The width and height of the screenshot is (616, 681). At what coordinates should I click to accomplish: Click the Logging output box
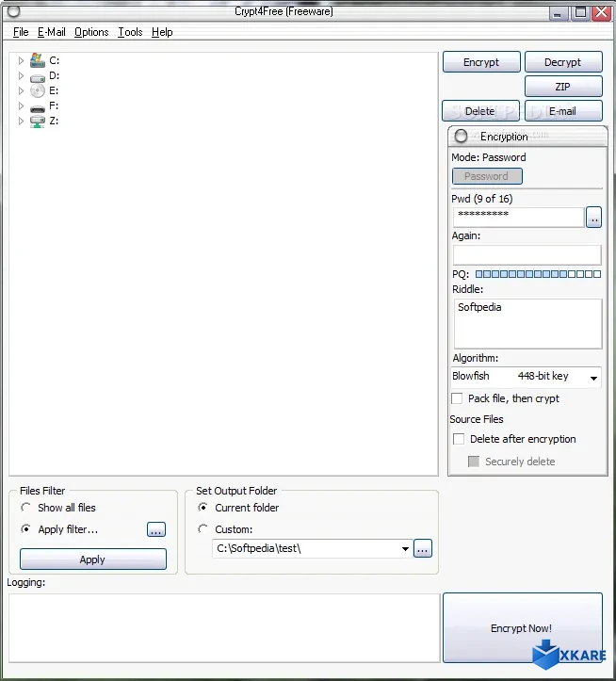click(224, 628)
